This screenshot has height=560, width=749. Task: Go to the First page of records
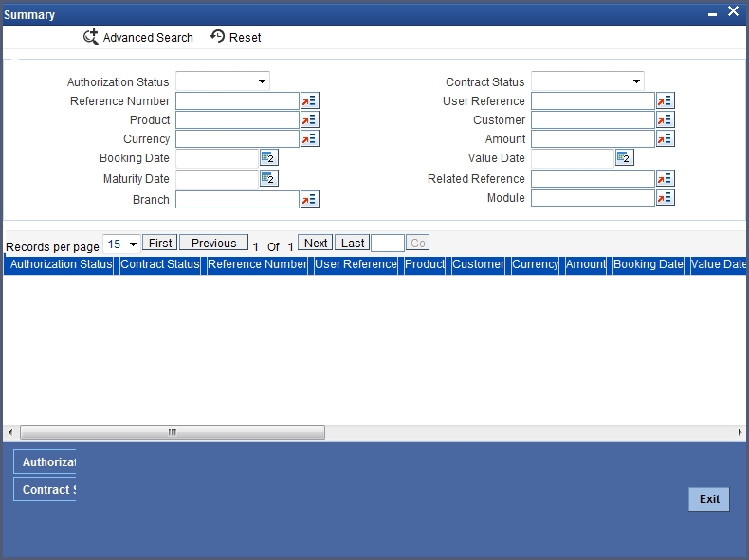[160, 243]
